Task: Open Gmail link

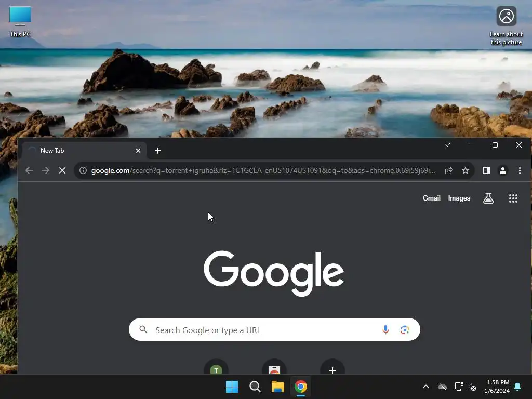Action: (431, 198)
